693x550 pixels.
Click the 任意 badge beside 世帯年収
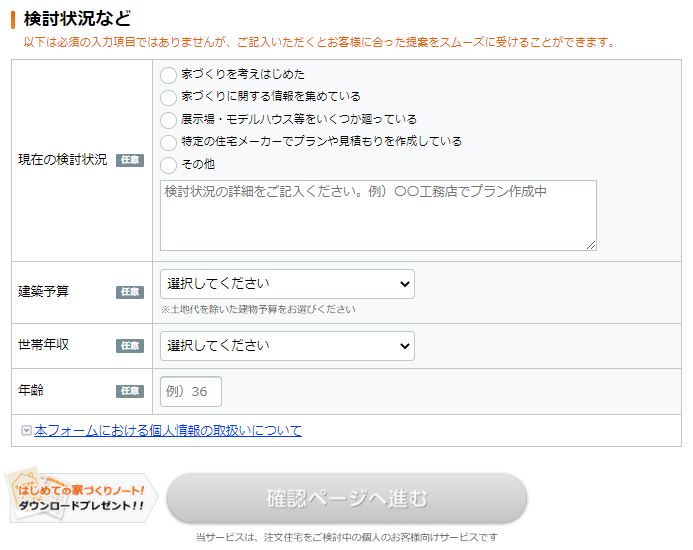(130, 346)
